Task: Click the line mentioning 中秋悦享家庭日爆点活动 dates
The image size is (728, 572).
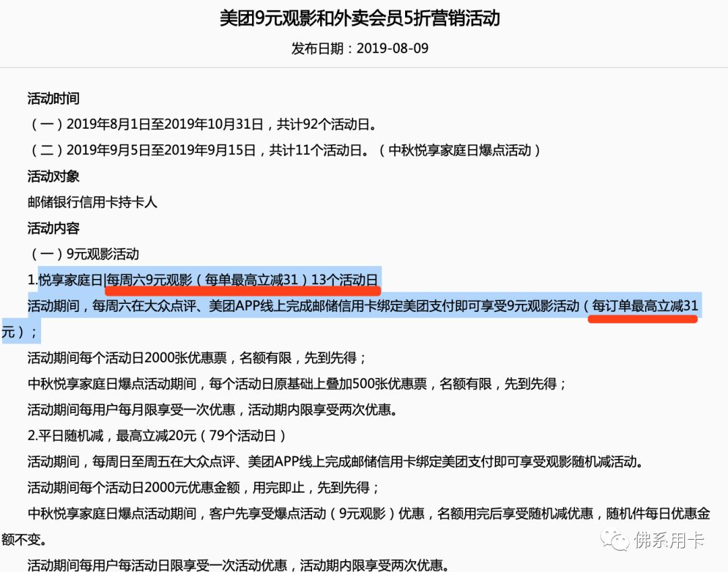Action: pyautogui.click(x=284, y=150)
